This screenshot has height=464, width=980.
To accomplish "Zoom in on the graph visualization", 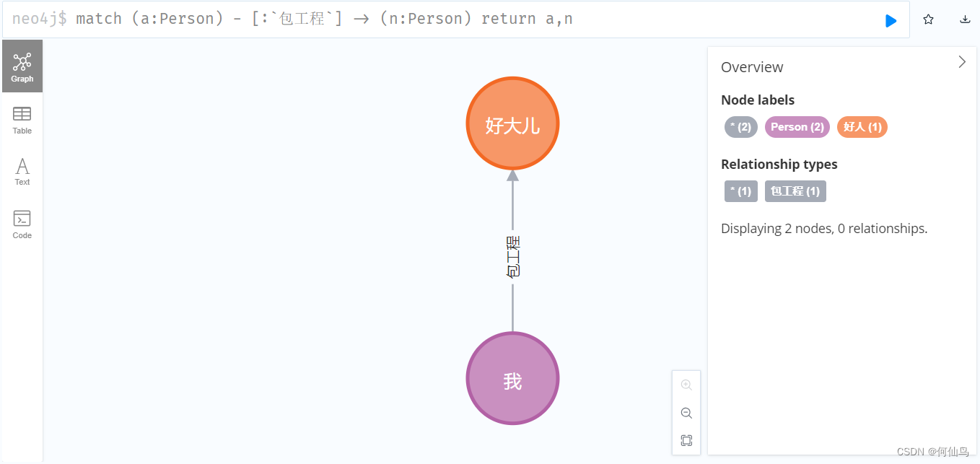I will point(686,384).
